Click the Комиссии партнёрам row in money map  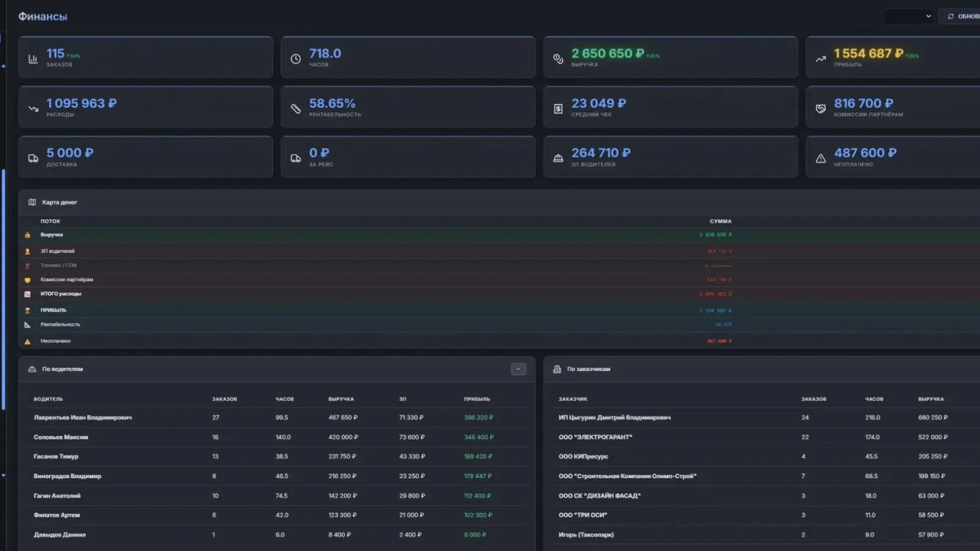click(499, 280)
